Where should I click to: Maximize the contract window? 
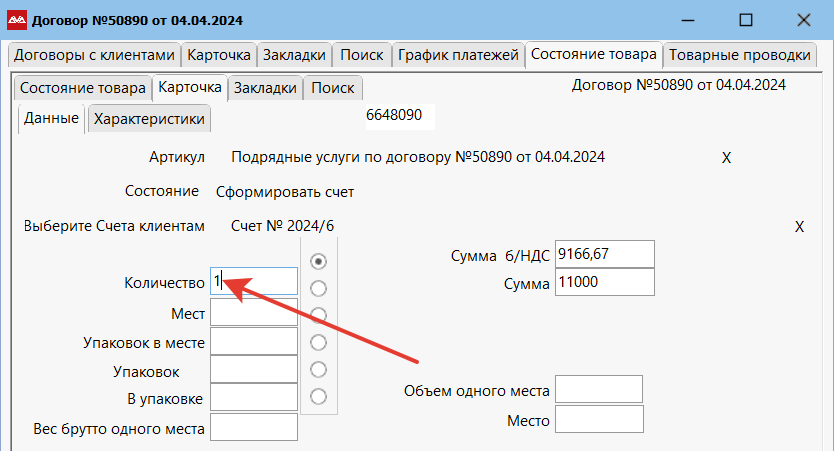tap(745, 20)
